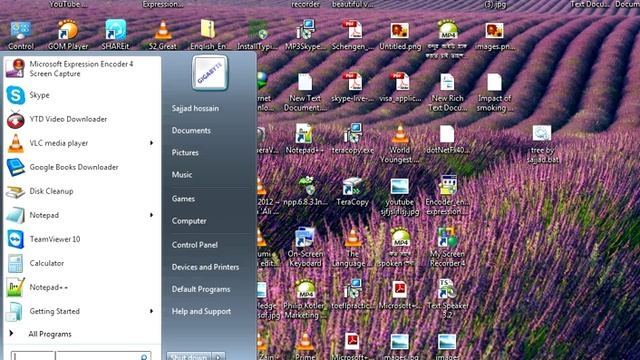The image size is (640, 360).
Task: Select Notepad++ desktop shortcut icon
Action: pos(304,139)
